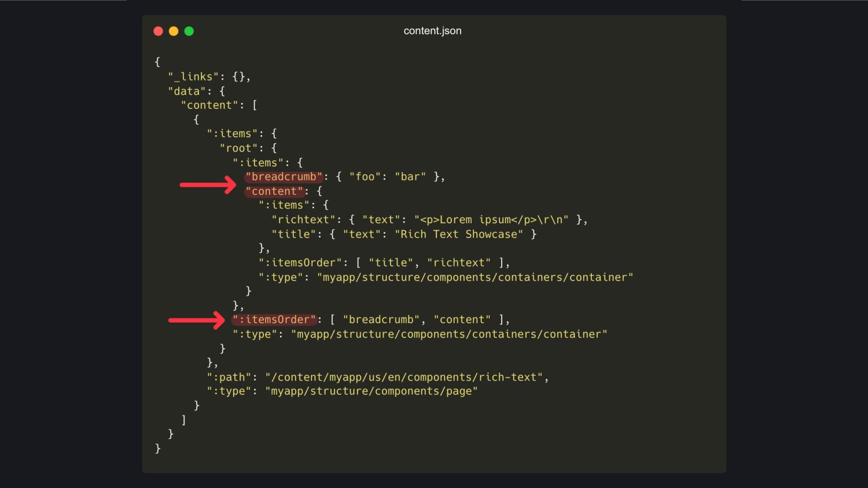Click the myapp/structure/components/page type value
868x488 pixels.
(372, 391)
